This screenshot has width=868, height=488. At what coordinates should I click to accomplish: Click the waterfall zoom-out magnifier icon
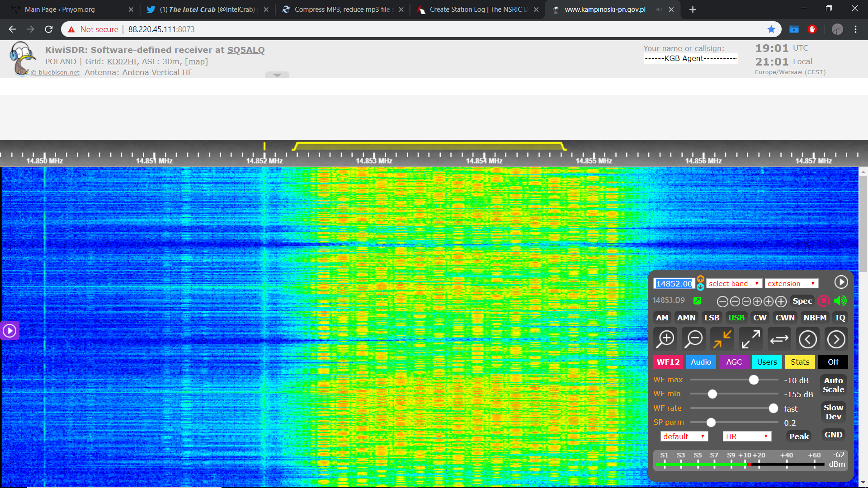pos(693,339)
